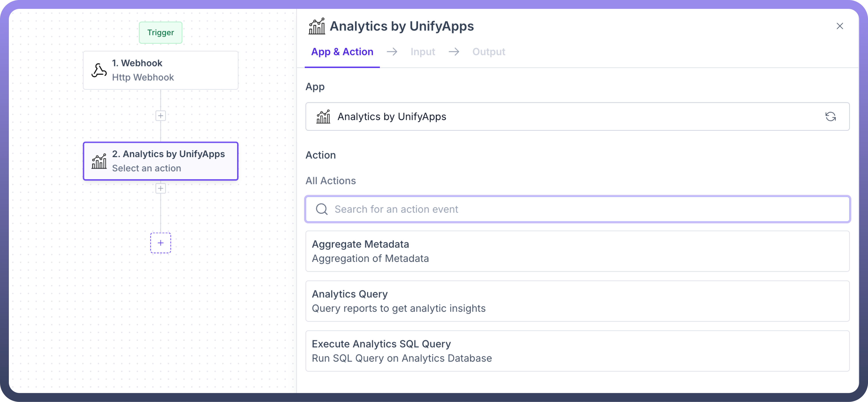This screenshot has height=402, width=868.
Task: Choose the Analytics Query action
Action: [577, 301]
